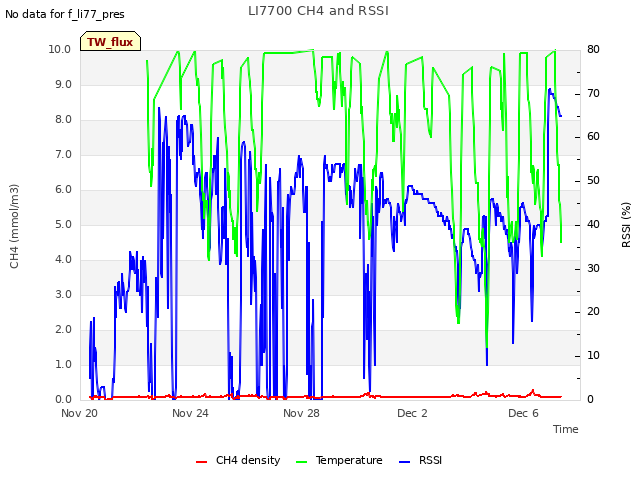Click the 70 right axis tick label
The image size is (640, 480).
pyautogui.click(x=593, y=93)
